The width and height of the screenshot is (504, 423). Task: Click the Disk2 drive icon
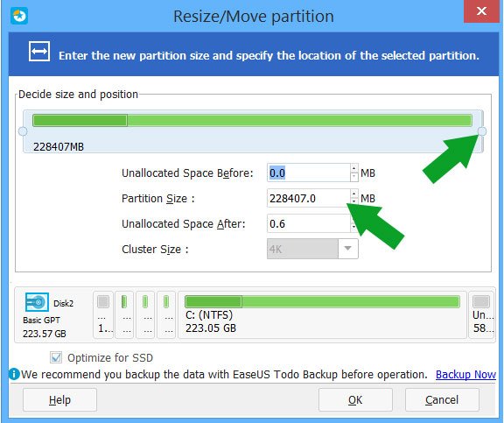click(37, 302)
